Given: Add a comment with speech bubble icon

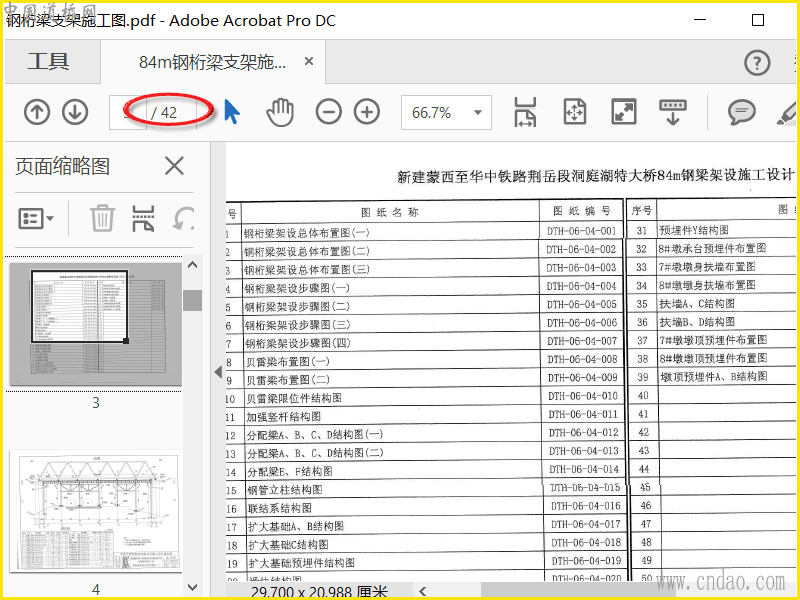Looking at the screenshot, I should point(741,112).
